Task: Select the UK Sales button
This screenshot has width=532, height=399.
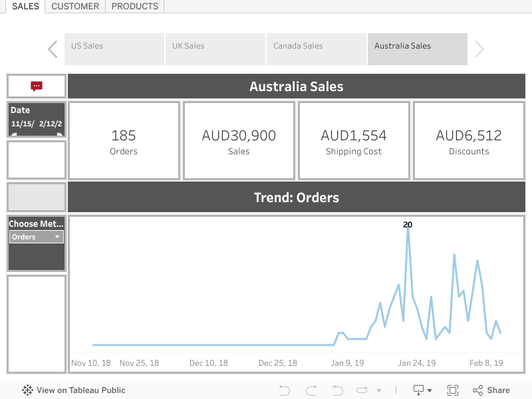Action: click(215, 49)
